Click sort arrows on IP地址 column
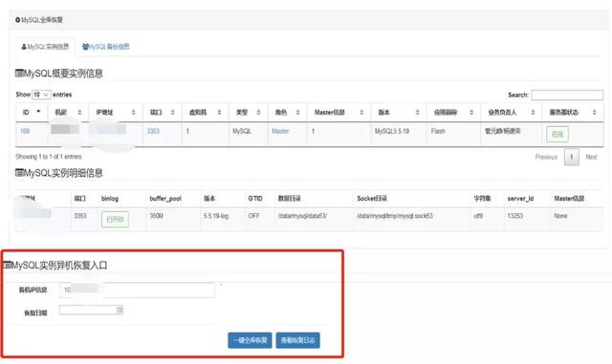 (134, 113)
